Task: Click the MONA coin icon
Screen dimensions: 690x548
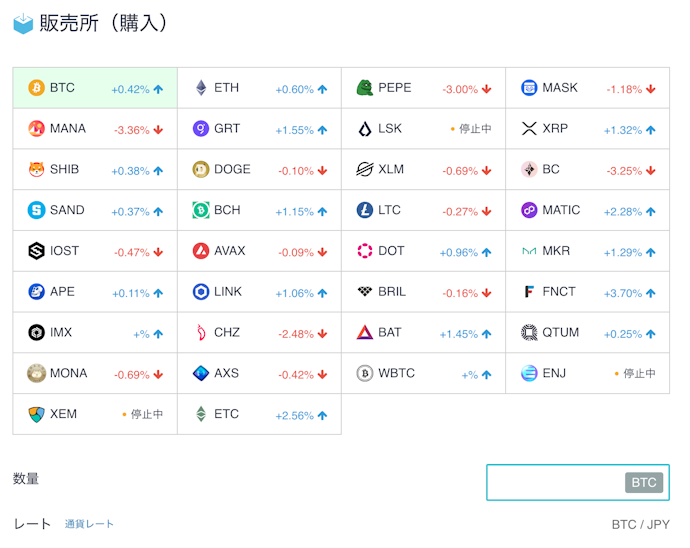Action: 37,373
